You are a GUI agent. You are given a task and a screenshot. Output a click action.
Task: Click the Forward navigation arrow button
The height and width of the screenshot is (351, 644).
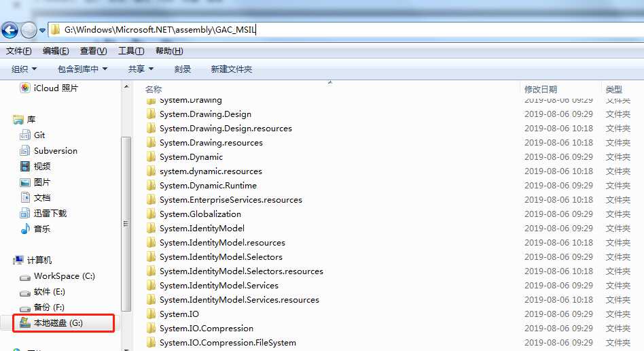click(29, 30)
